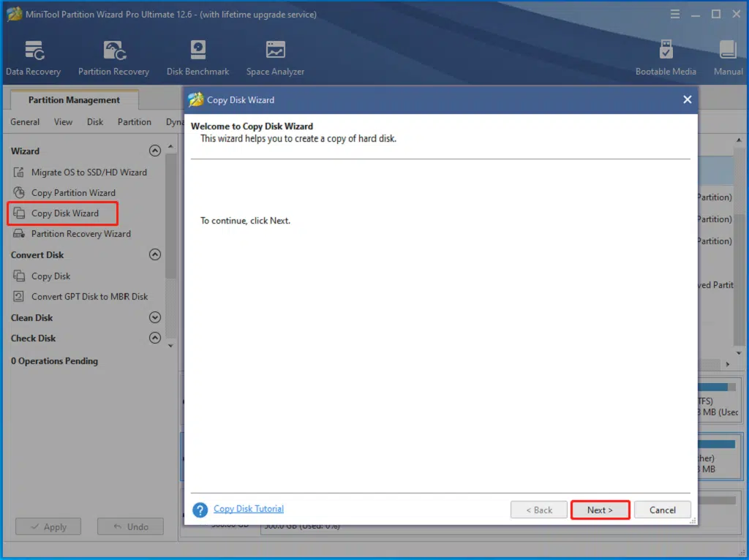
Task: Collapse the Wizard section
Action: [154, 151]
